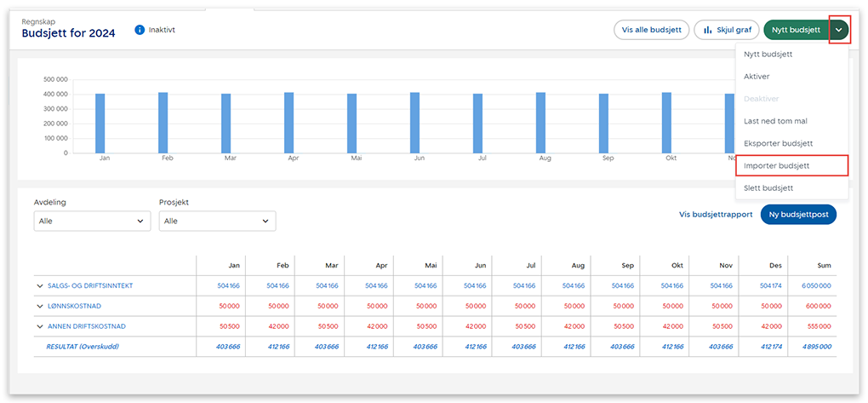Click the Ny budsjettpost button

798,215
